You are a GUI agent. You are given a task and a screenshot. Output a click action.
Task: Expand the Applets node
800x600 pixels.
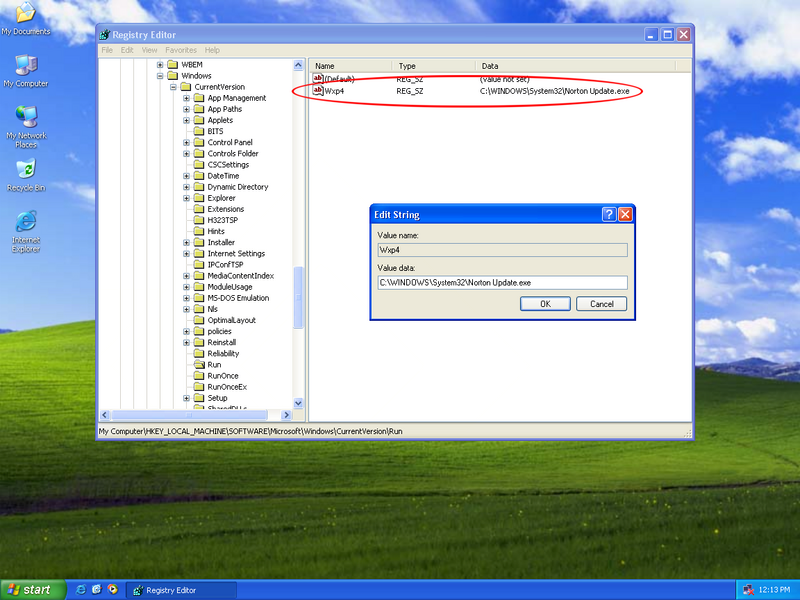(186, 120)
